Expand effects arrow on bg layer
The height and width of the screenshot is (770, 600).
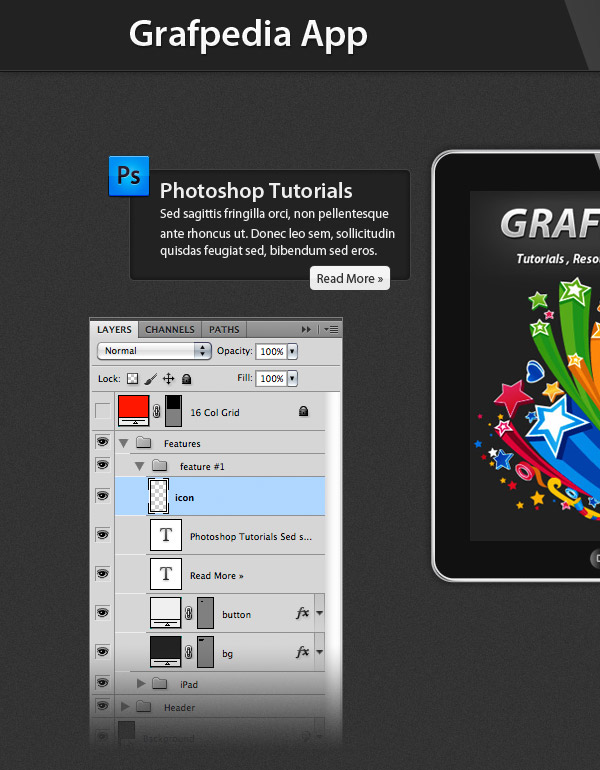pyautogui.click(x=320, y=652)
